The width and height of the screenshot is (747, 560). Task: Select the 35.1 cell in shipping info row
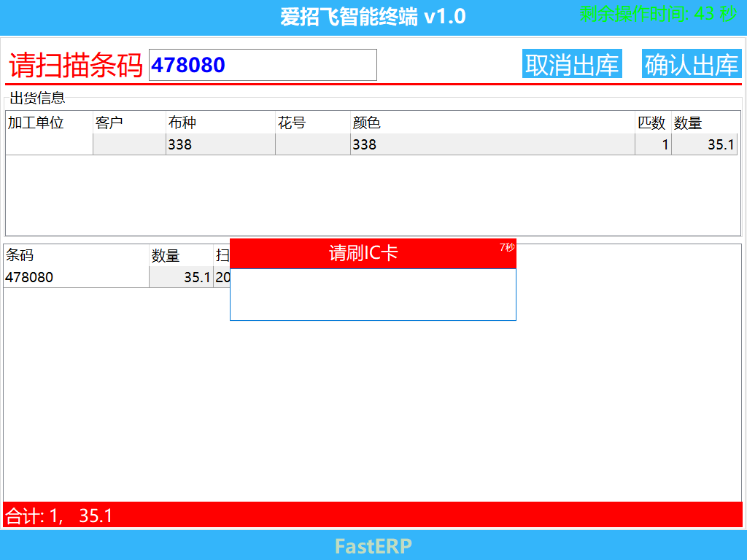tap(704, 144)
